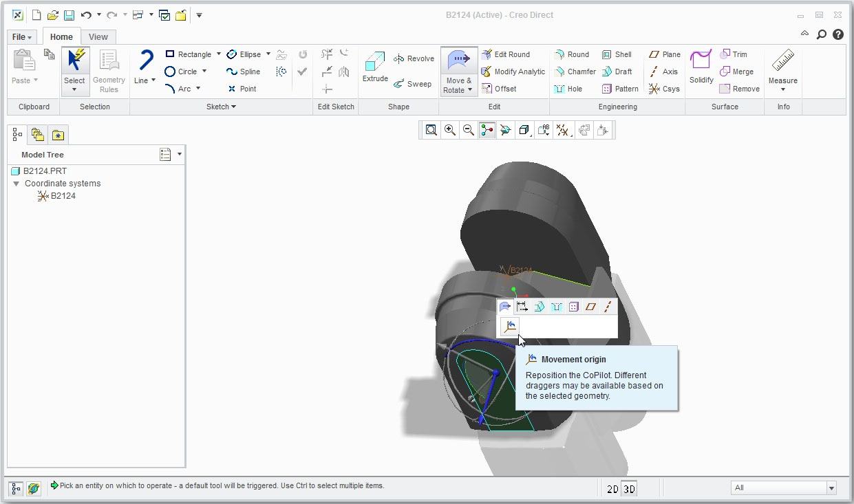The height and width of the screenshot is (504, 854).
Task: Select the Hole tool
Action: pyautogui.click(x=568, y=89)
